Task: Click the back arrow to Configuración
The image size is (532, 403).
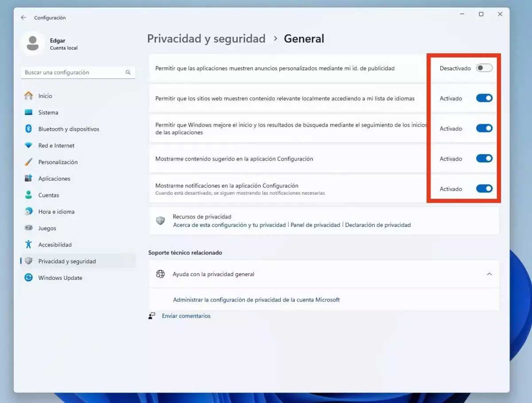Action: coord(23,17)
